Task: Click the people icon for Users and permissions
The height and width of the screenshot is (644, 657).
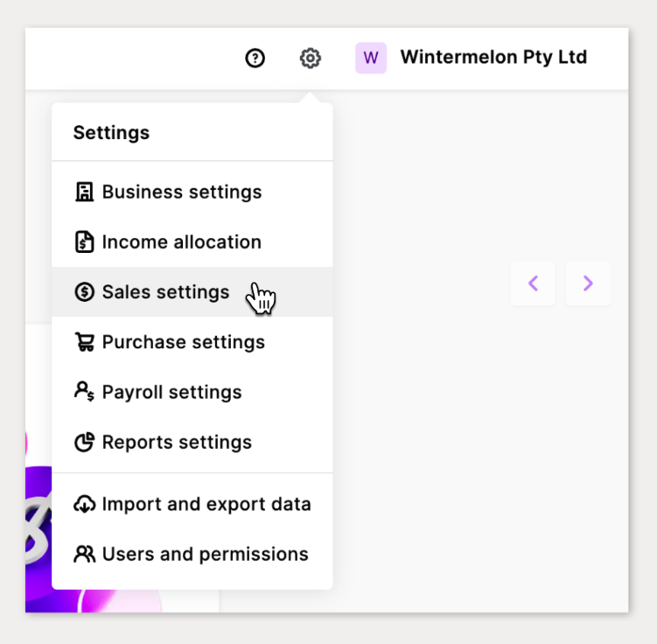Action: tap(85, 555)
